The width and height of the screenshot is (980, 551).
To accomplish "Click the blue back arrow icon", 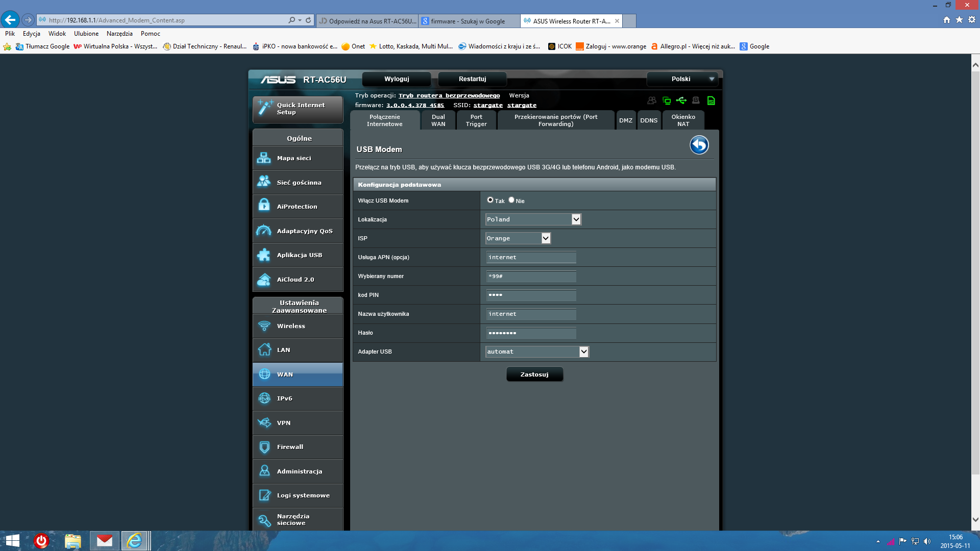I will point(699,145).
